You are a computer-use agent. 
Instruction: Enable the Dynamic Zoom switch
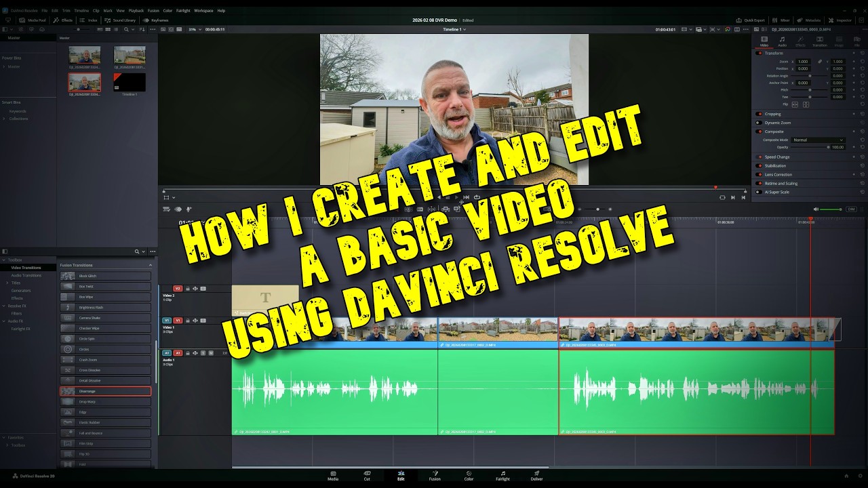click(759, 123)
